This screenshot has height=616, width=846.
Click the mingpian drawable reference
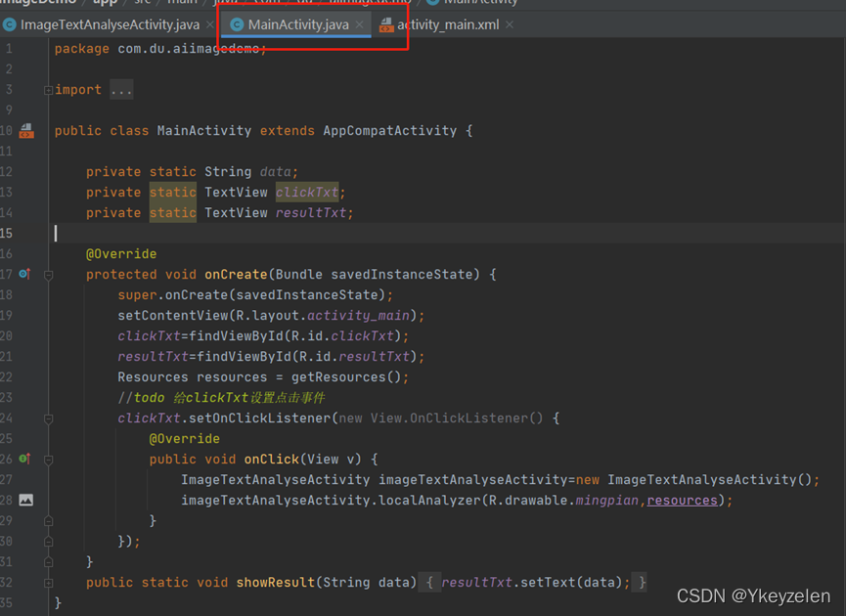pos(607,500)
